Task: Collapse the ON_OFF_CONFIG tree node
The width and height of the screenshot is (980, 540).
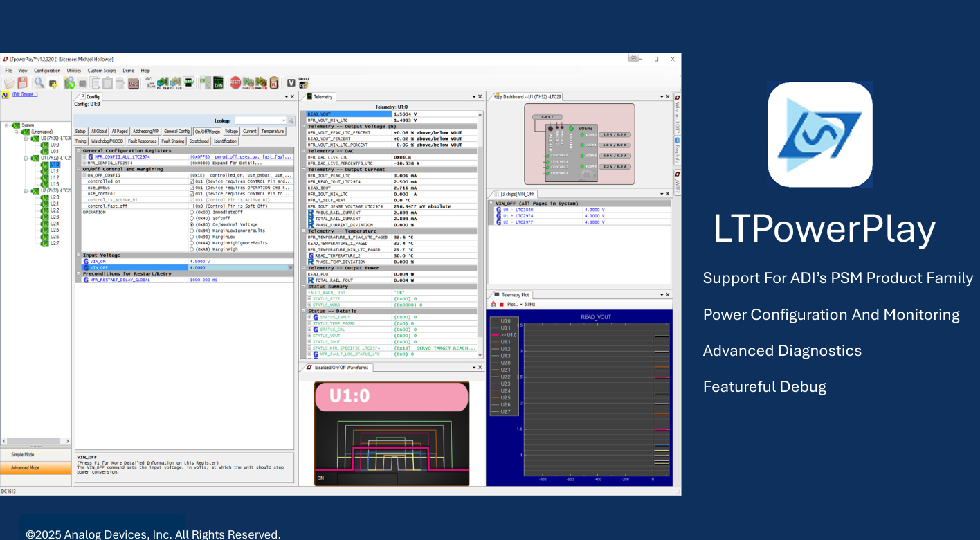Action: 84,175
